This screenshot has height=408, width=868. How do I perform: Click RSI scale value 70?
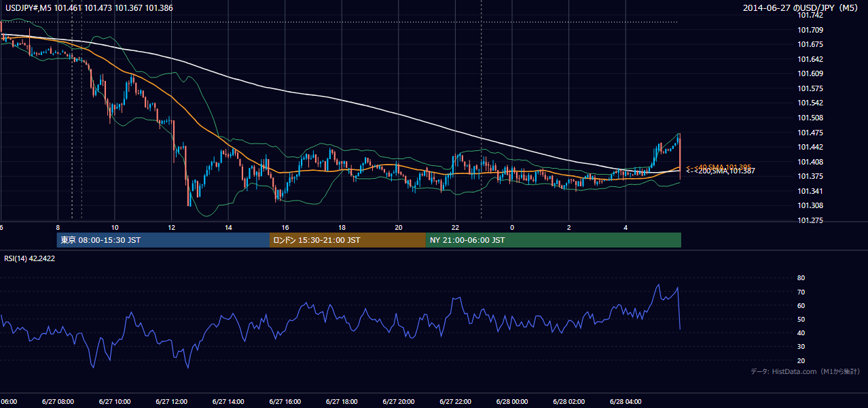[x=801, y=292]
